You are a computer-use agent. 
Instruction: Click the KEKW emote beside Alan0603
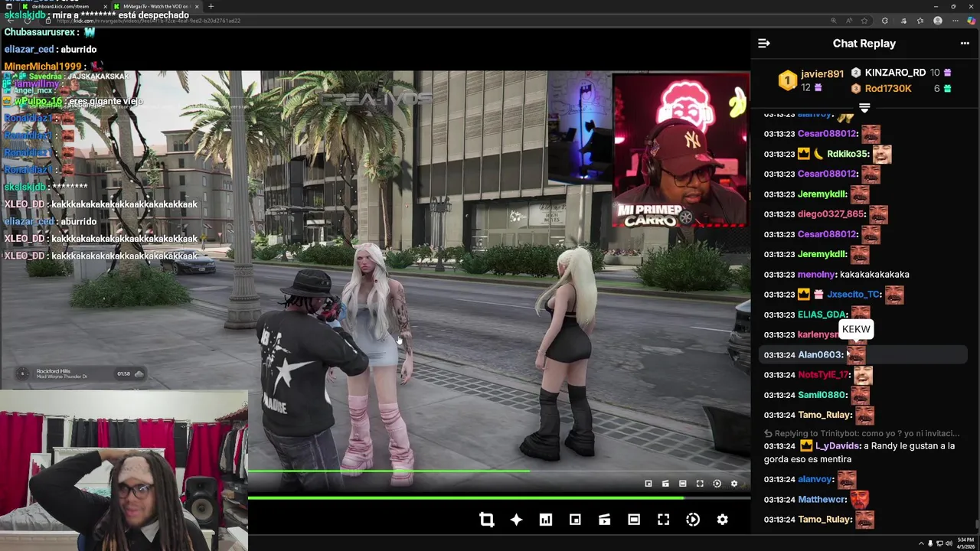(x=856, y=355)
